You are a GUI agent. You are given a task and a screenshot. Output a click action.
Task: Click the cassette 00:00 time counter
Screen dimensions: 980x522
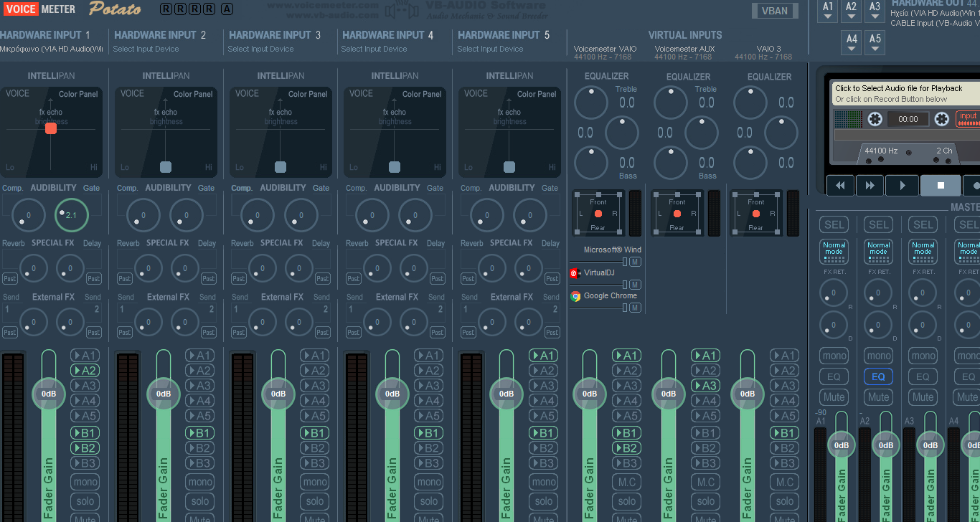tap(908, 119)
